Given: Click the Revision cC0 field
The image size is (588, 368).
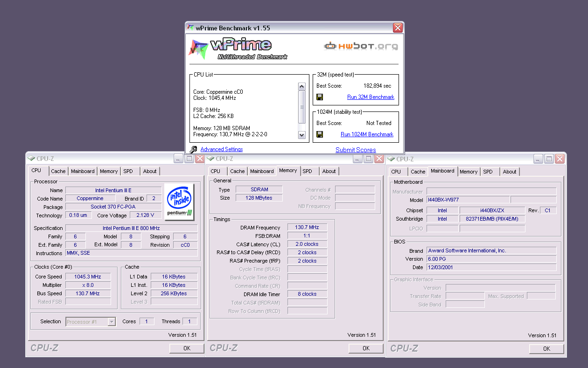Looking at the screenshot, I should (185, 245).
